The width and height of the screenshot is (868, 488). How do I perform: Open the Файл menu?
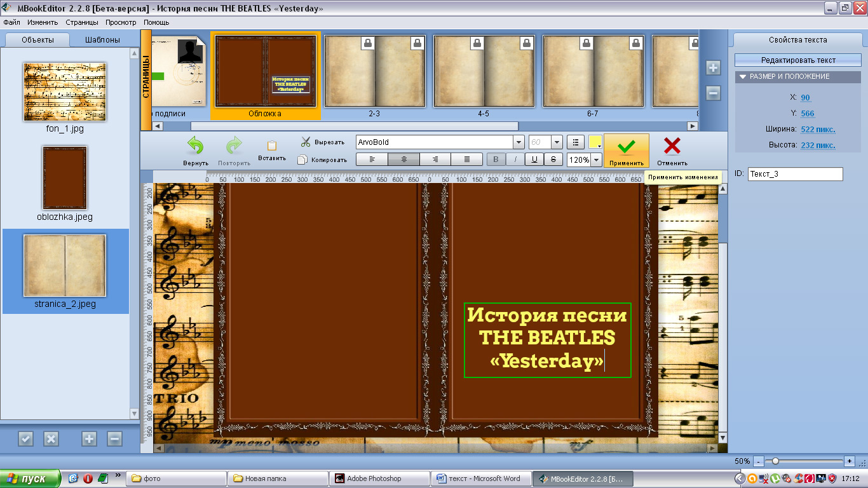point(11,22)
